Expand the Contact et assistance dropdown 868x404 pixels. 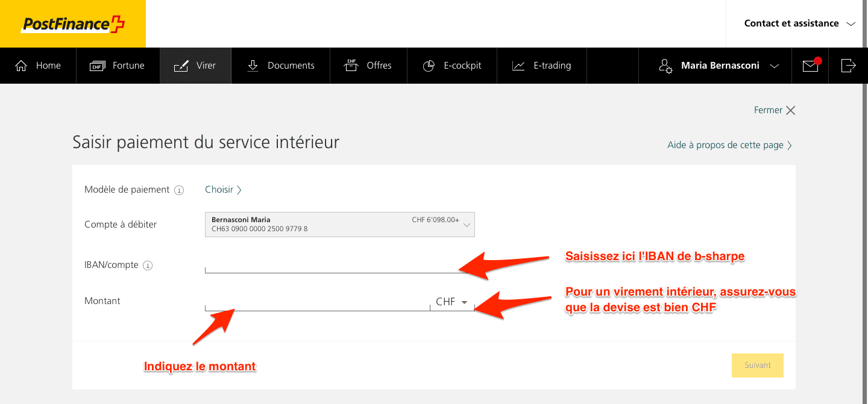[800, 23]
